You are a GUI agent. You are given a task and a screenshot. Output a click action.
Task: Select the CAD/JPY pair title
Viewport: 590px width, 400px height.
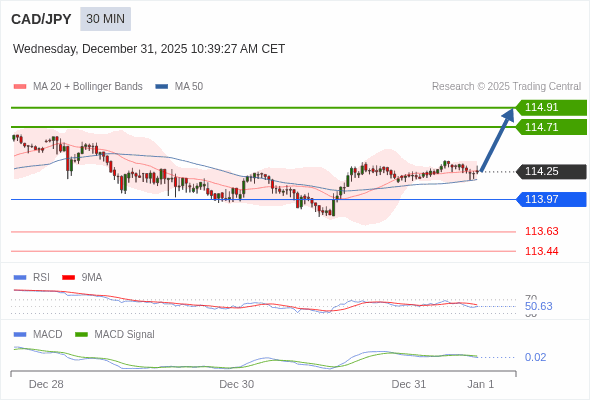(x=41, y=19)
